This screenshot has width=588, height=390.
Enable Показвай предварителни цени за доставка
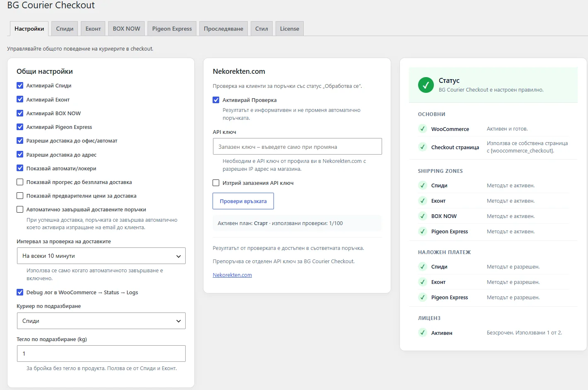tap(20, 196)
